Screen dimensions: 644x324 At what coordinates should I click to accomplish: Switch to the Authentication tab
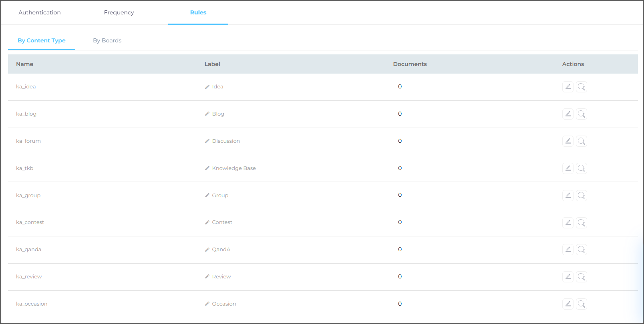pos(40,12)
